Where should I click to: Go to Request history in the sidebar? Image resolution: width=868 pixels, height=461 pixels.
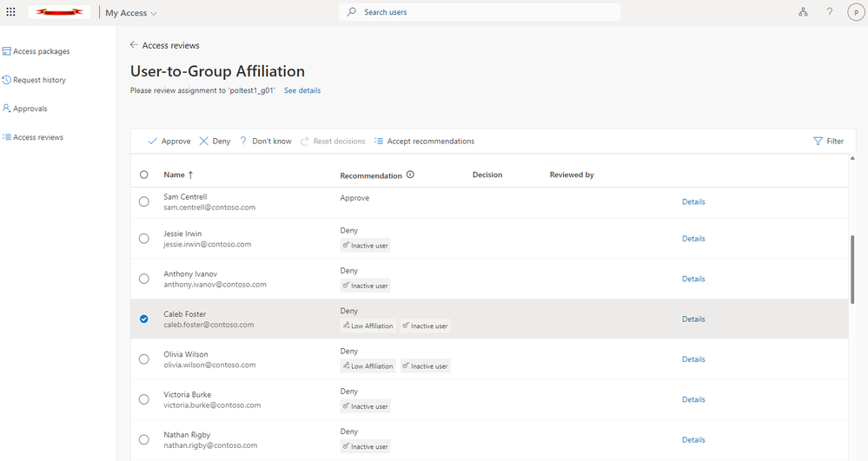39,80
